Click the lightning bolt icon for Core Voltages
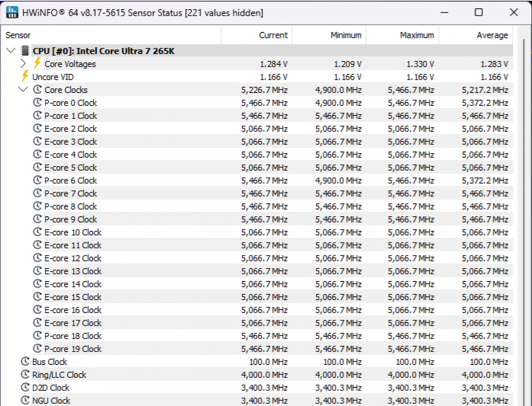Viewport: 532px width, 406px height. coord(37,64)
